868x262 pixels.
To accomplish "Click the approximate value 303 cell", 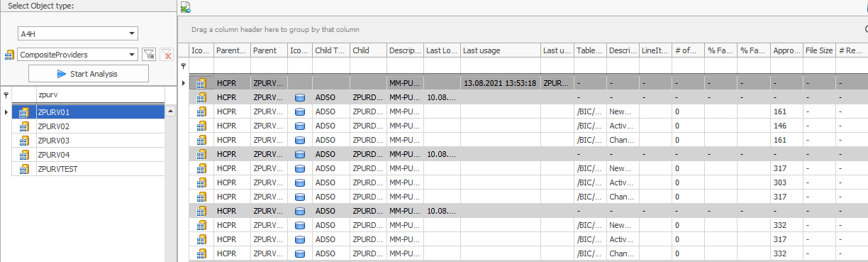I will pos(787,182).
